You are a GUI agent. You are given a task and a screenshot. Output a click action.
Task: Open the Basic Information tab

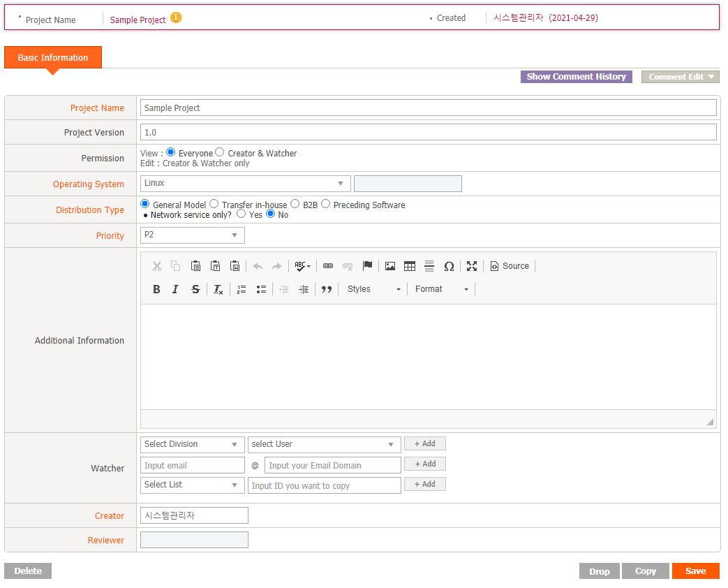(x=53, y=57)
